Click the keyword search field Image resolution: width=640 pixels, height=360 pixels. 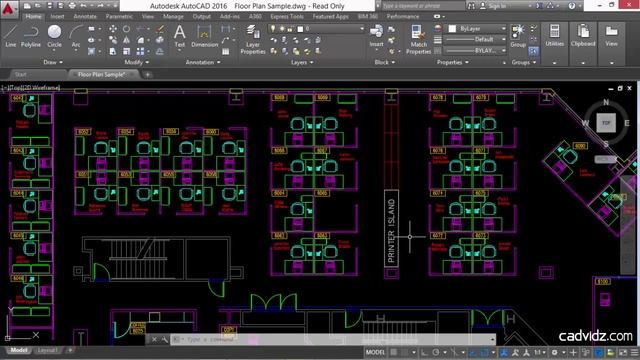click(x=422, y=6)
